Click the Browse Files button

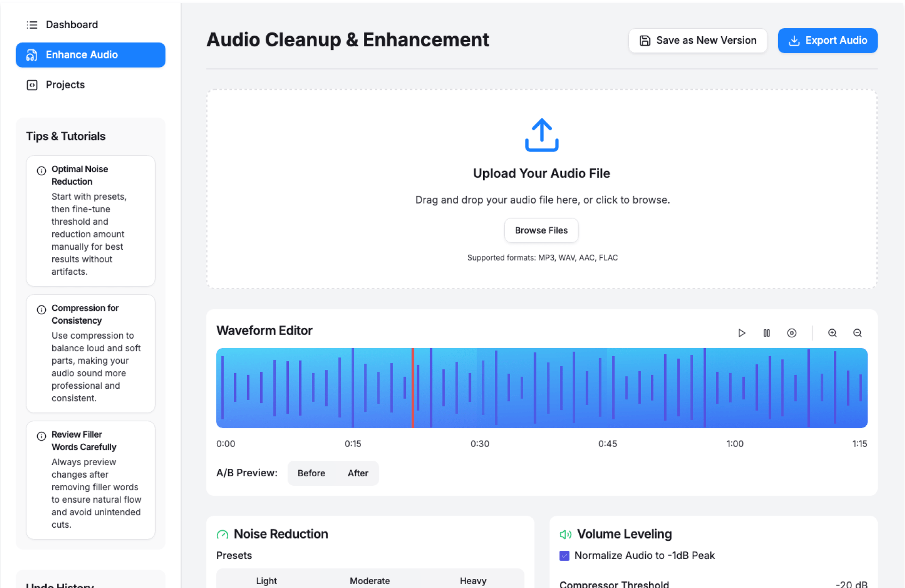(x=541, y=230)
